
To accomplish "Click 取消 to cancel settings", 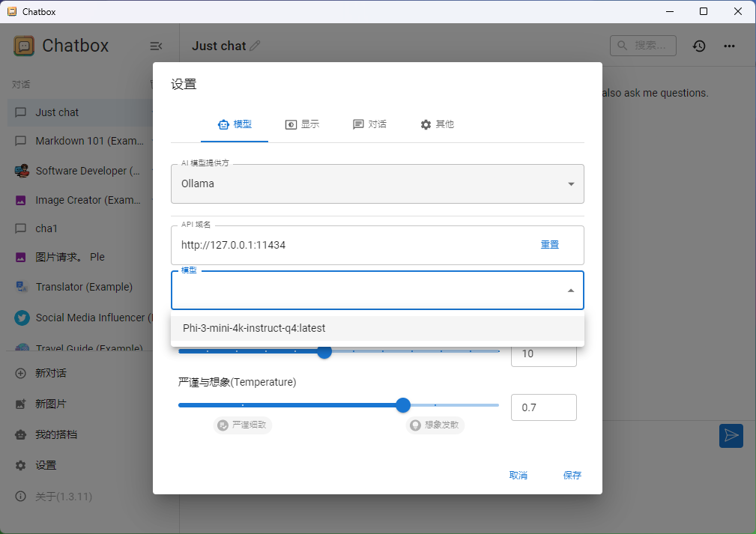I will [x=518, y=475].
